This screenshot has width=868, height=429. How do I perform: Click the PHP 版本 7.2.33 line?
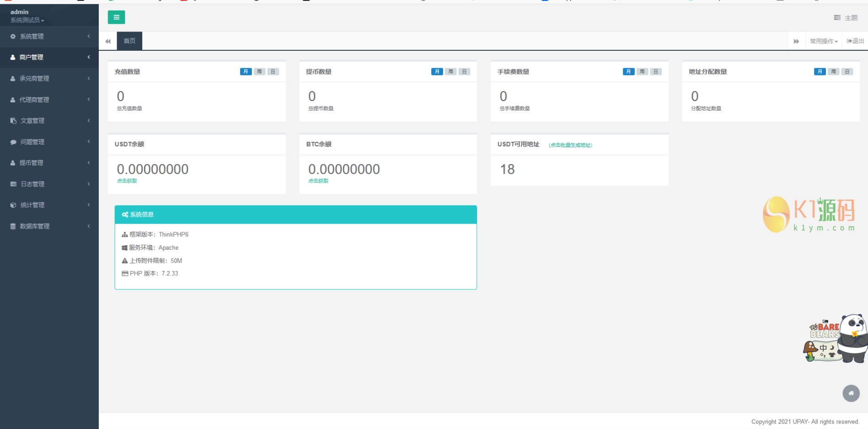pos(150,273)
